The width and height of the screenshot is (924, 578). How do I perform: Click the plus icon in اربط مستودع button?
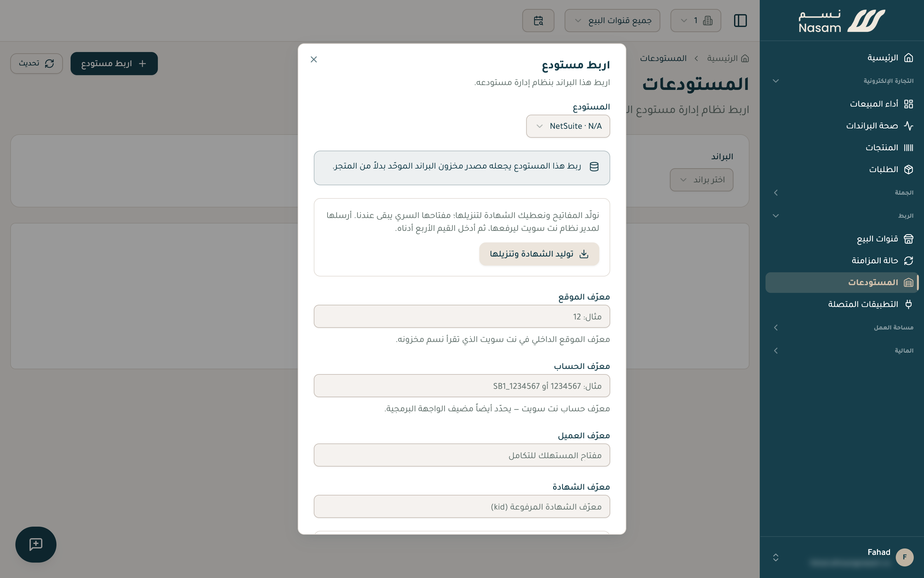pos(142,64)
